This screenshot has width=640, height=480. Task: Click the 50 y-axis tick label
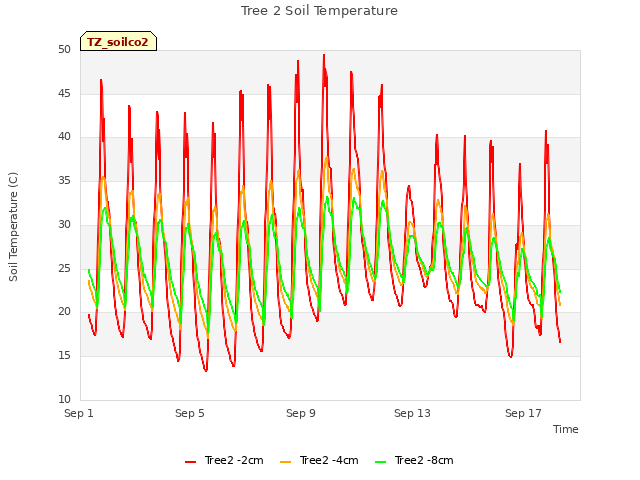point(64,50)
